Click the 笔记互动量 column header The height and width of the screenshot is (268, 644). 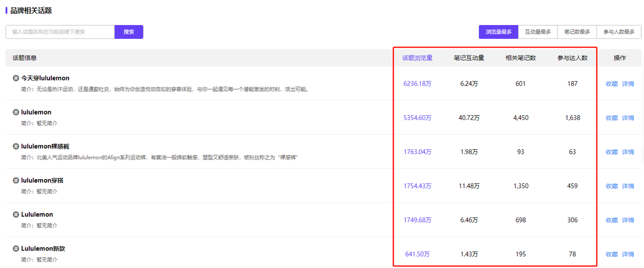coord(469,58)
